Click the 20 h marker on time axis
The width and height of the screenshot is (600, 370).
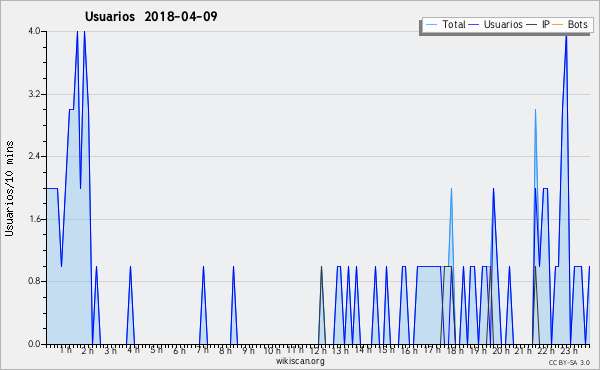click(501, 350)
